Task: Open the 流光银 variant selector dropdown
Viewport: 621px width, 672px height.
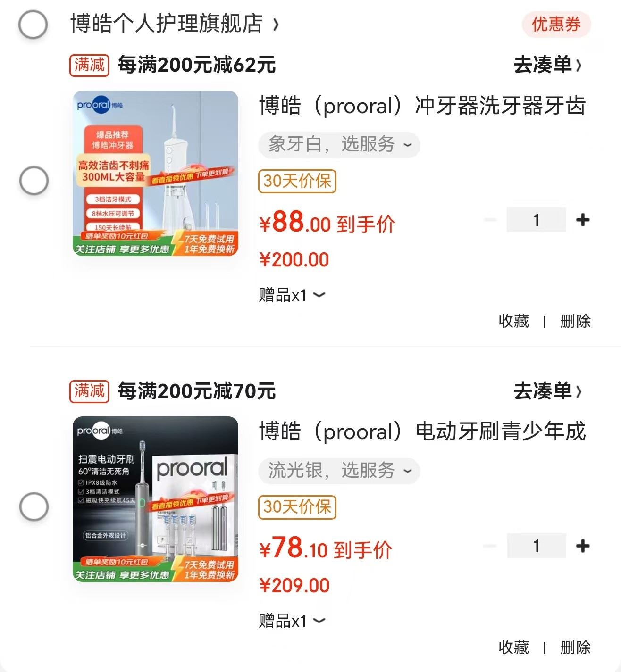Action: [x=339, y=471]
